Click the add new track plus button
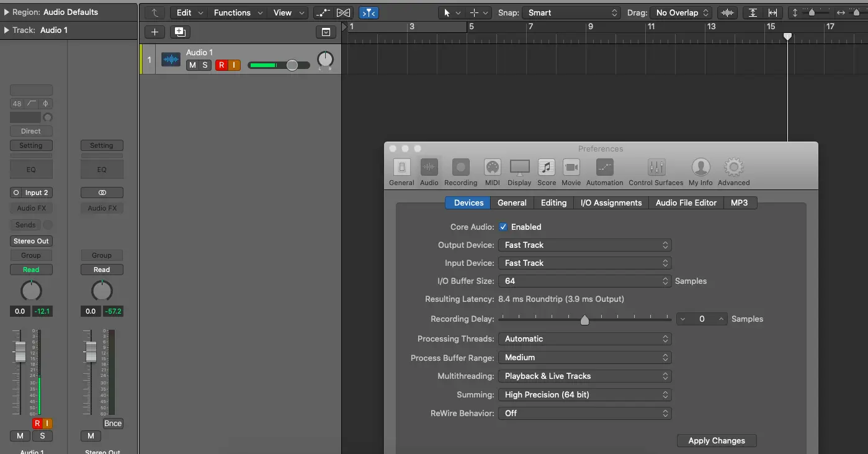The width and height of the screenshot is (868, 454). click(x=154, y=32)
